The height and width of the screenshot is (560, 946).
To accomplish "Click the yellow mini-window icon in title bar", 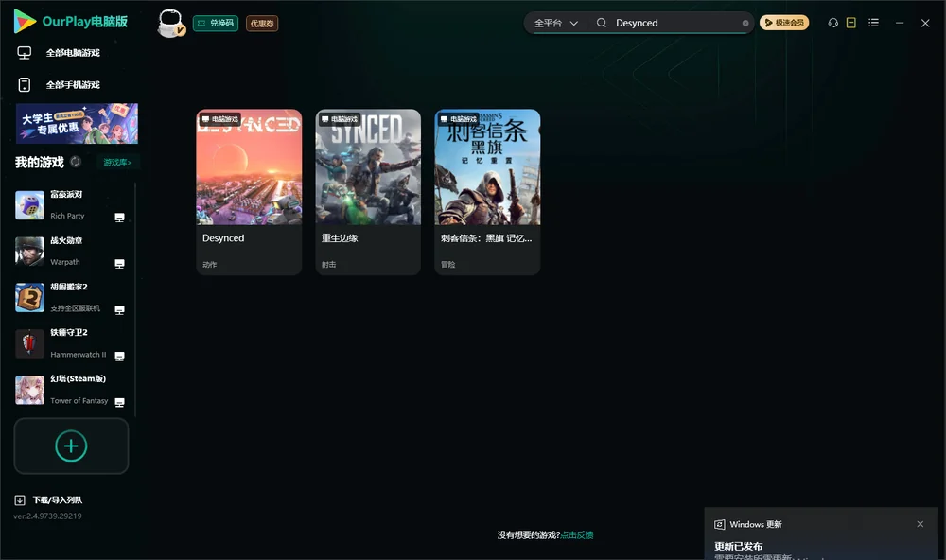I will 850,23.
